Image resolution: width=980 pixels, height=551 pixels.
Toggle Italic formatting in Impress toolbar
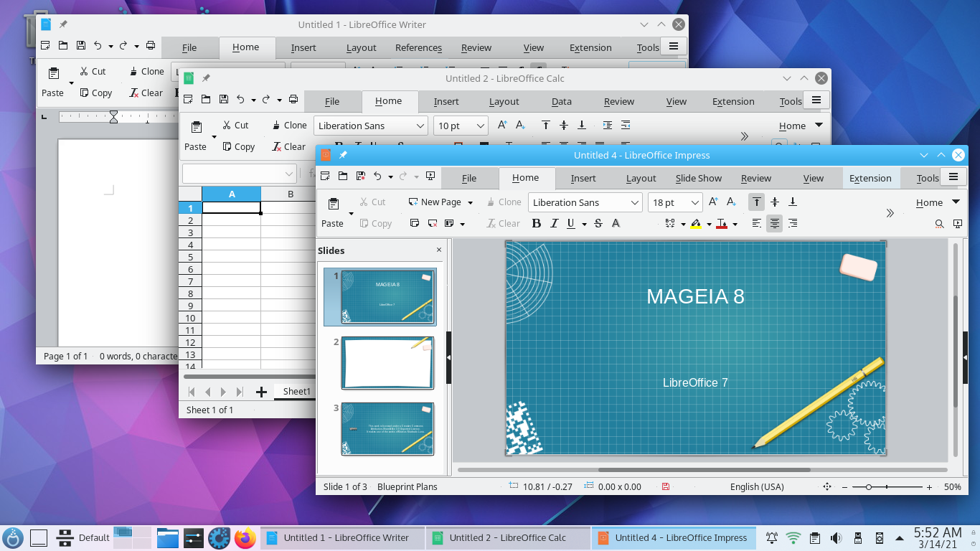554,224
